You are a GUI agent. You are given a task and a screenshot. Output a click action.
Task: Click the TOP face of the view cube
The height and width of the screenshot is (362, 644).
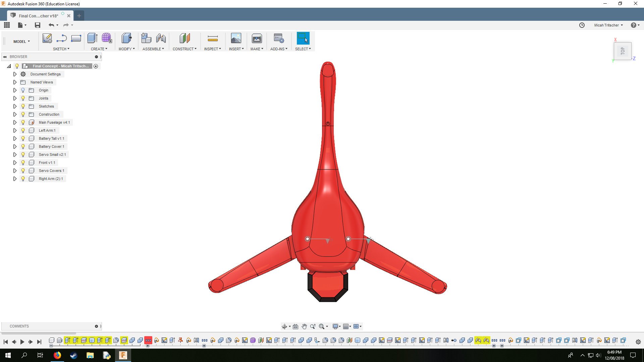[623, 51]
